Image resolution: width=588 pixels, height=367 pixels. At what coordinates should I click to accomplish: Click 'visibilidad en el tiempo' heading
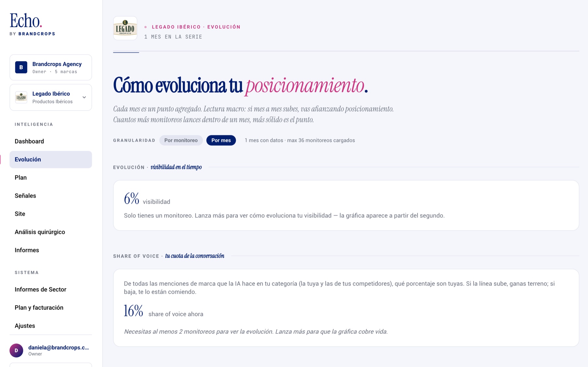point(176,167)
